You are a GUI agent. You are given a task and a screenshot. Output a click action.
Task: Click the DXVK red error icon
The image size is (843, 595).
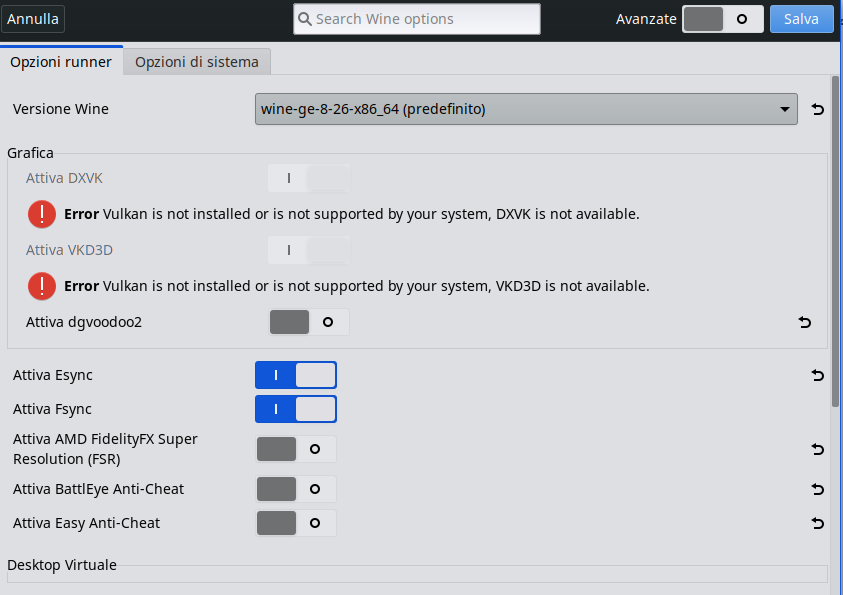(42, 214)
